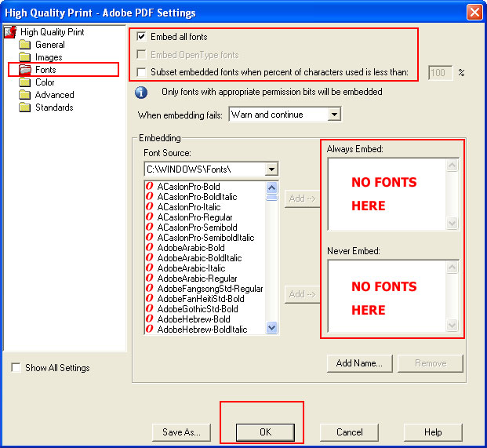Click the Save As... button
The width and height of the screenshot is (487, 448).
(x=181, y=432)
